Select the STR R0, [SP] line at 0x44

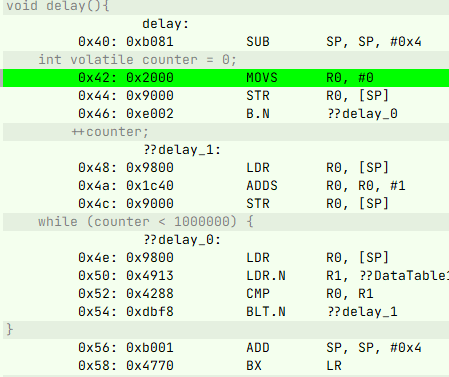(x=226, y=96)
